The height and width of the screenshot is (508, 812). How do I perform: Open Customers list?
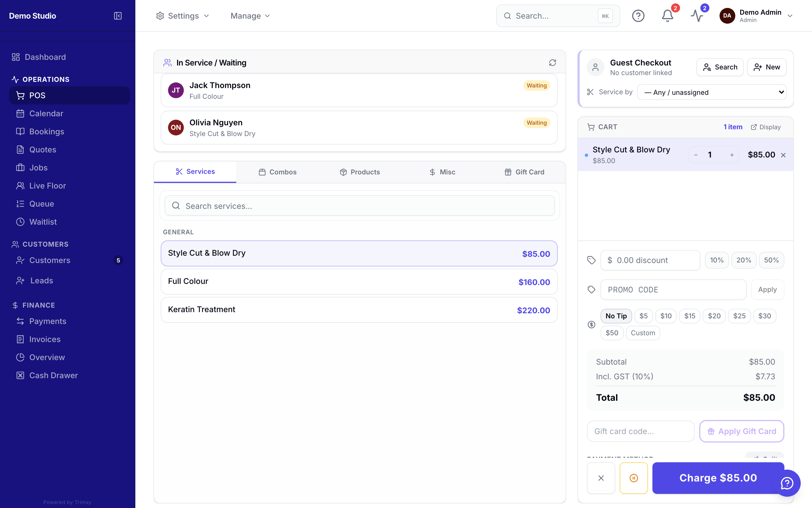pyautogui.click(x=69, y=260)
